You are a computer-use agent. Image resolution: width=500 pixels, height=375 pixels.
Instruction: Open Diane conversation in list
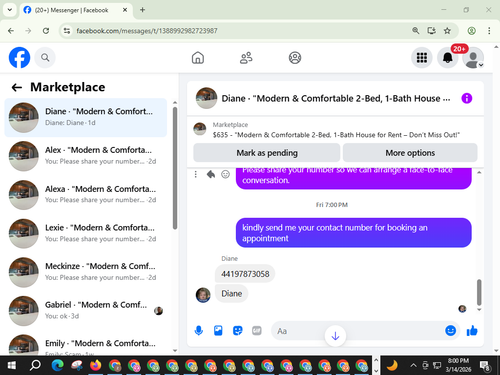[86, 117]
